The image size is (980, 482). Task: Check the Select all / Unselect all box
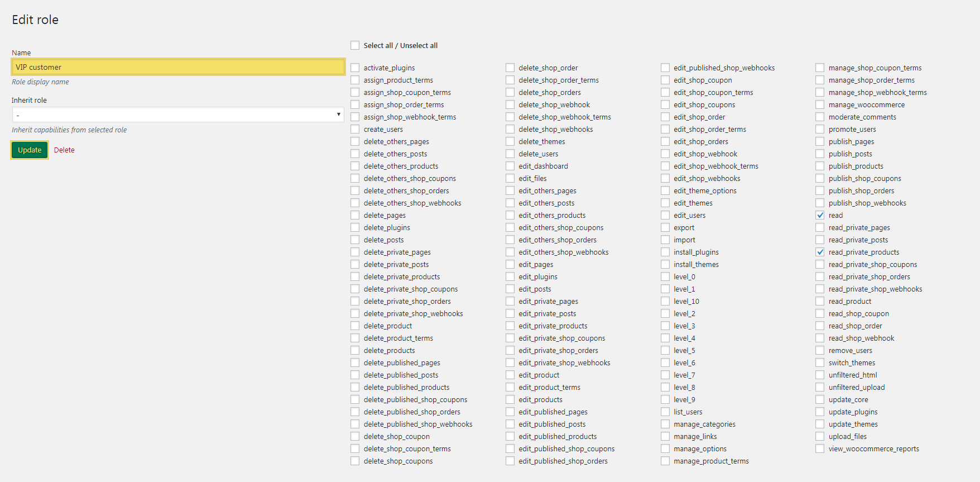tap(355, 45)
